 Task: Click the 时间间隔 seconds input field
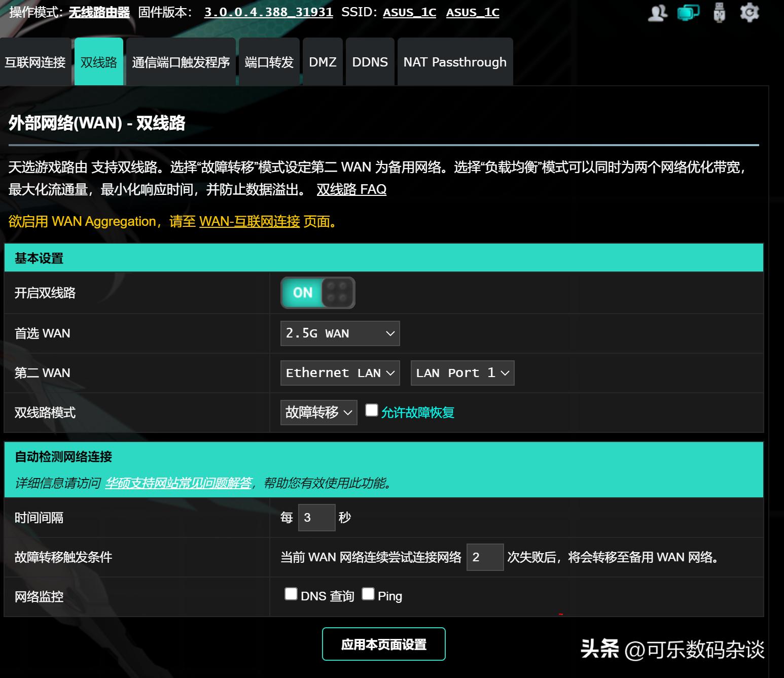(x=316, y=517)
